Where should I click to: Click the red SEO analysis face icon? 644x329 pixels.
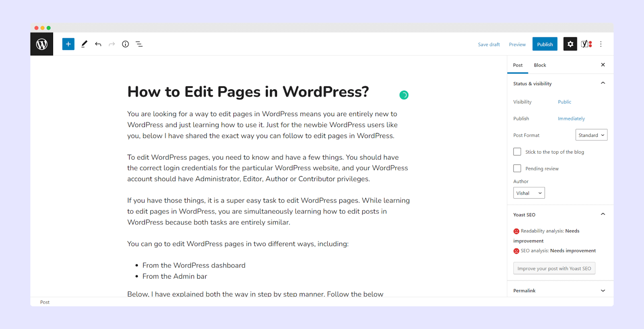516,251
